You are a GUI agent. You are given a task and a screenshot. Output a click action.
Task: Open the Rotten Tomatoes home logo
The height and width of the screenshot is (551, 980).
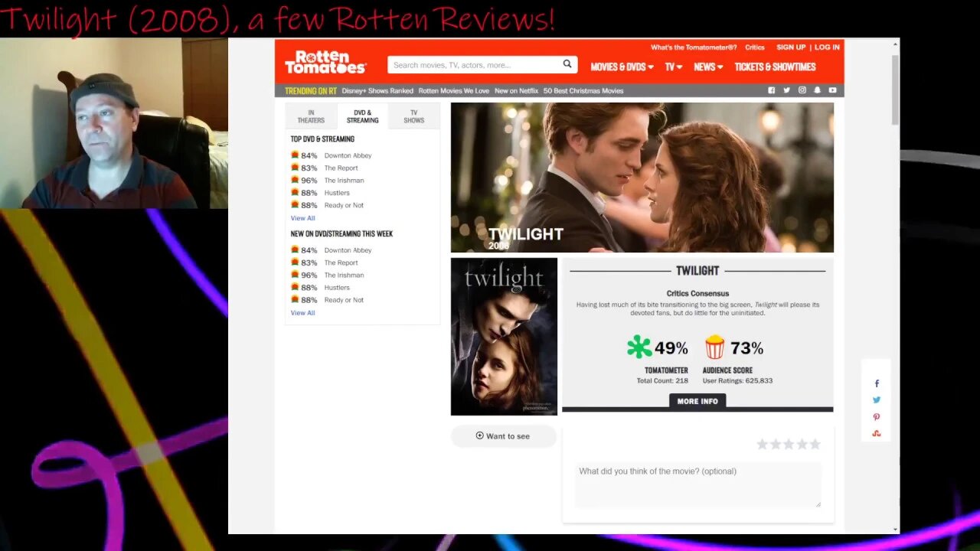pos(325,62)
